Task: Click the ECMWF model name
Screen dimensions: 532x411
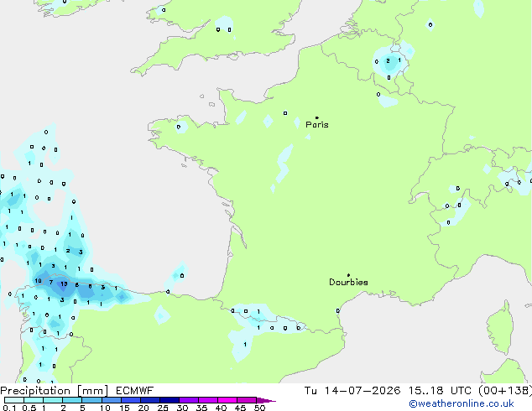Action: pyautogui.click(x=135, y=391)
